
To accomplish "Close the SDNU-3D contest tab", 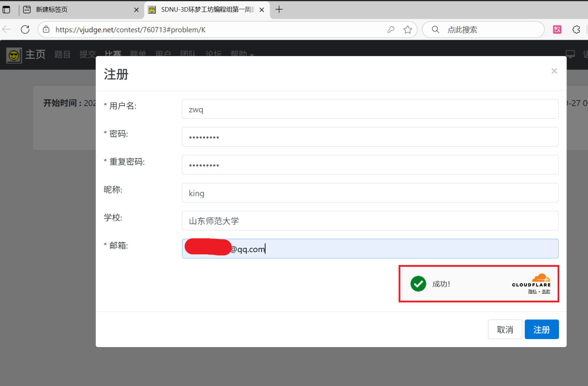I will [x=262, y=10].
